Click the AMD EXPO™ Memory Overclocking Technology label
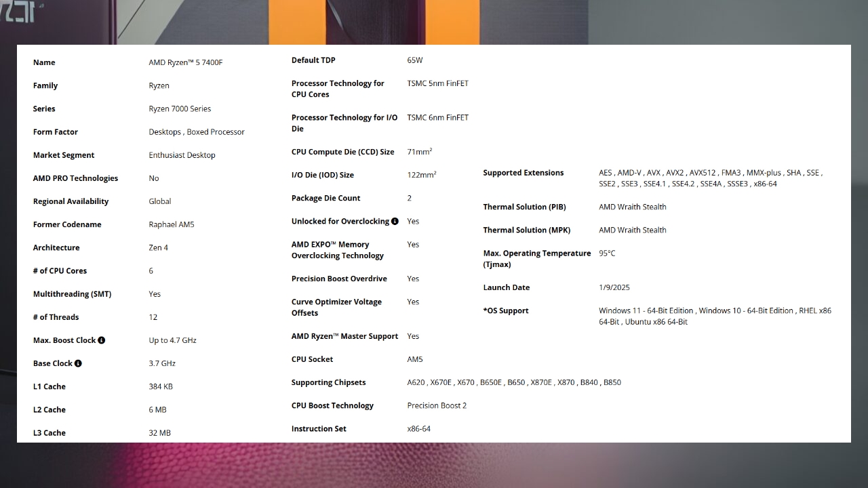868x488 pixels. [x=338, y=250]
